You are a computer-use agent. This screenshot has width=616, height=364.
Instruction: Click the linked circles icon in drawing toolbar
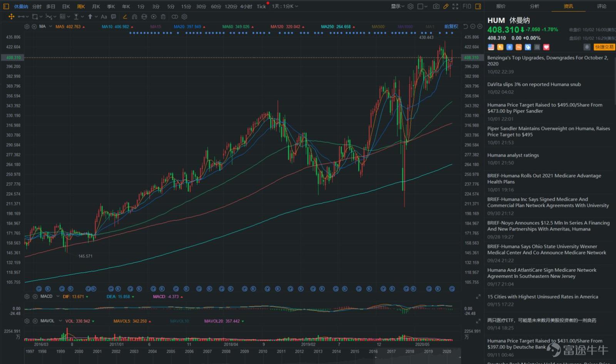coord(175,17)
